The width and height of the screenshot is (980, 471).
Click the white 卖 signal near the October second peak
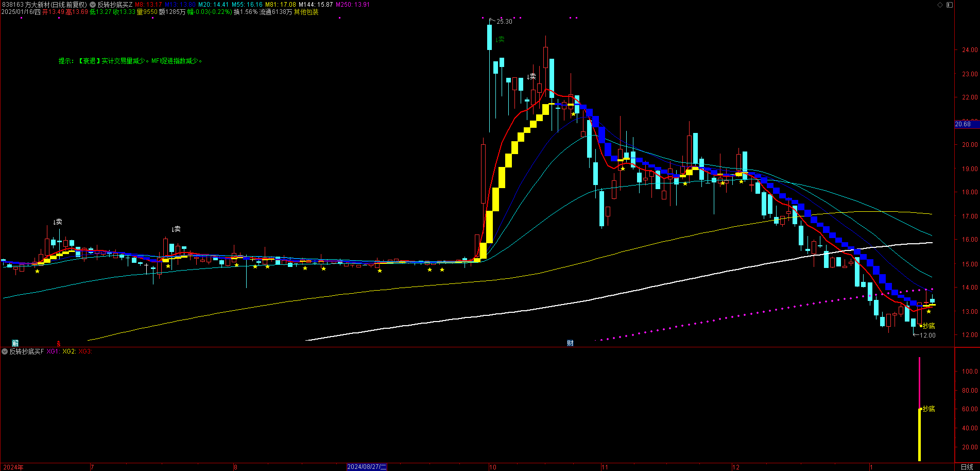531,76
